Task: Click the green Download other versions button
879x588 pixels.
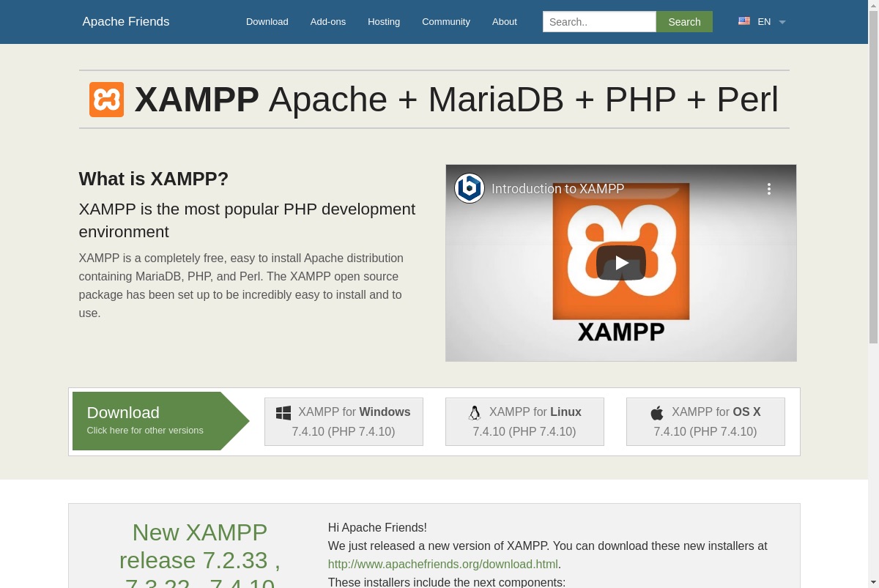Action: [161, 421]
